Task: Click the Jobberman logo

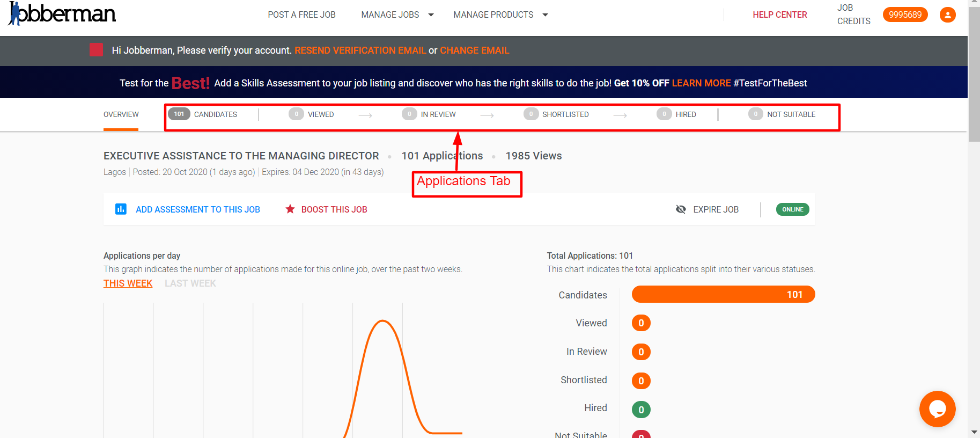Action: [62, 13]
